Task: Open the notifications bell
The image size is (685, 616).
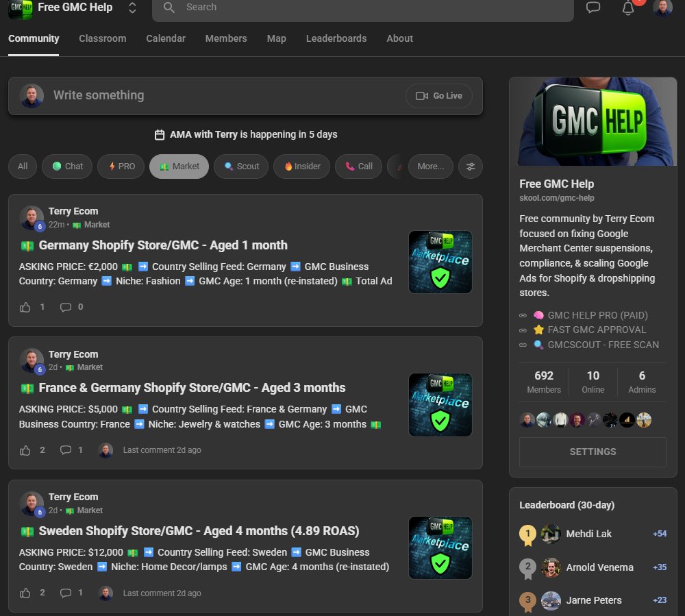Action: 628,8
